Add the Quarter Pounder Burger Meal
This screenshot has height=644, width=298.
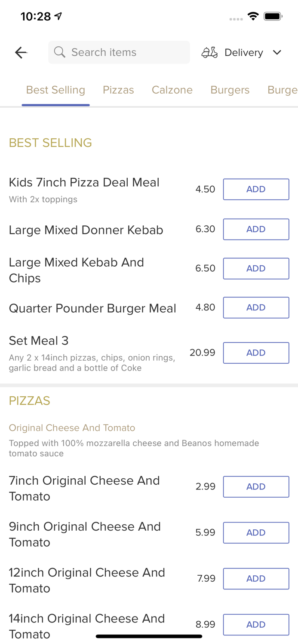click(x=256, y=307)
